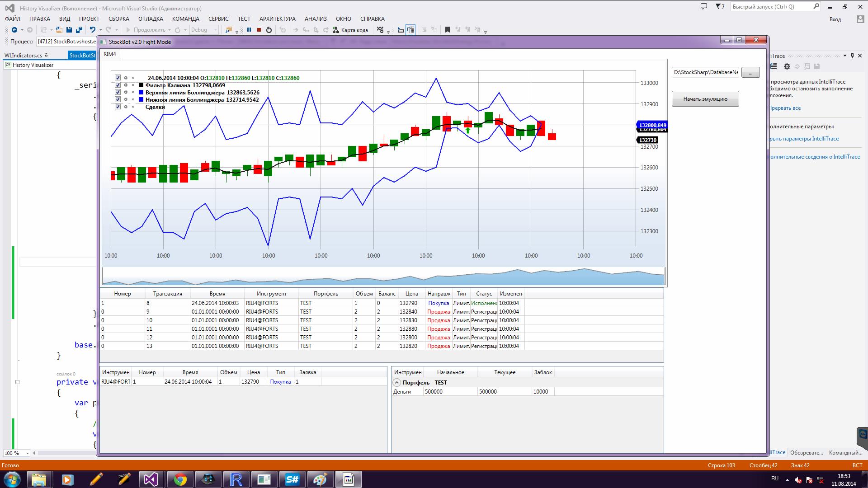Open settings gear for Фильтр Калмана series
Screen dimensions: 868x488
point(126,85)
